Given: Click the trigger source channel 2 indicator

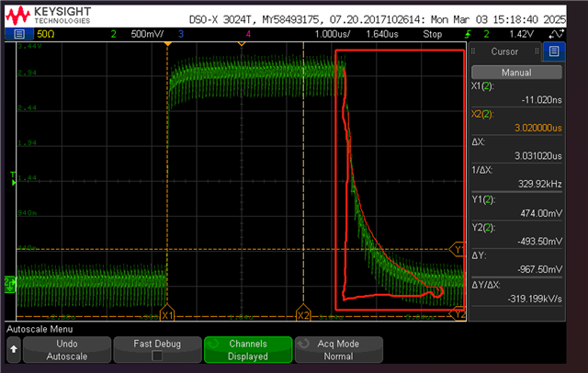Looking at the screenshot, I should (486, 34).
